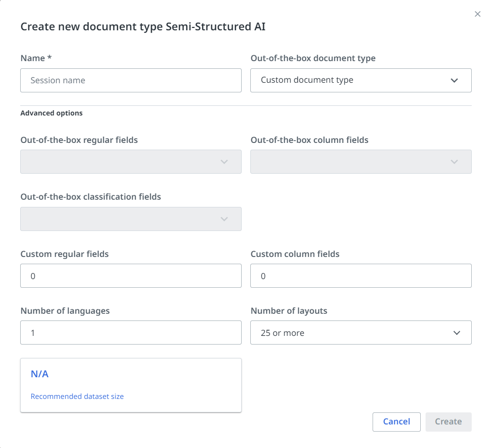Focus the Custom column fields input

point(361,276)
